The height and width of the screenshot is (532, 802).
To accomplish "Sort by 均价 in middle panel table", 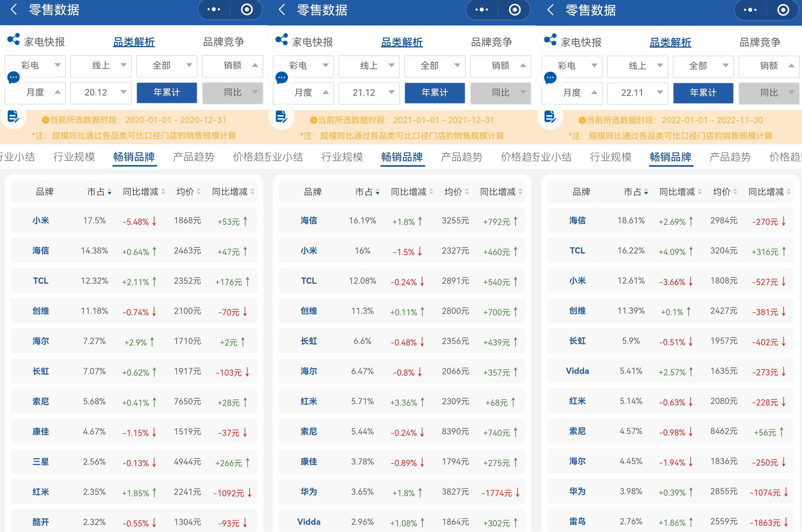I will point(457,192).
